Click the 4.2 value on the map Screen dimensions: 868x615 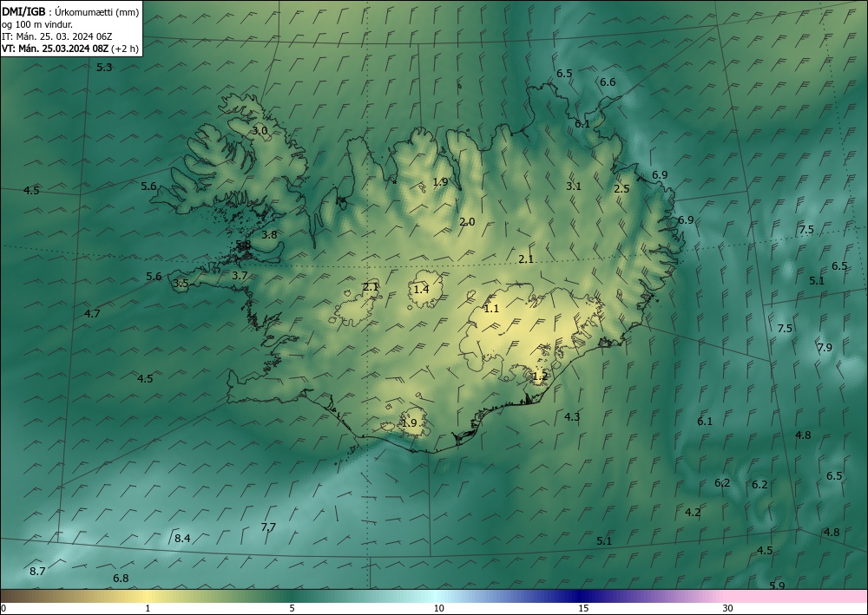[693, 512]
